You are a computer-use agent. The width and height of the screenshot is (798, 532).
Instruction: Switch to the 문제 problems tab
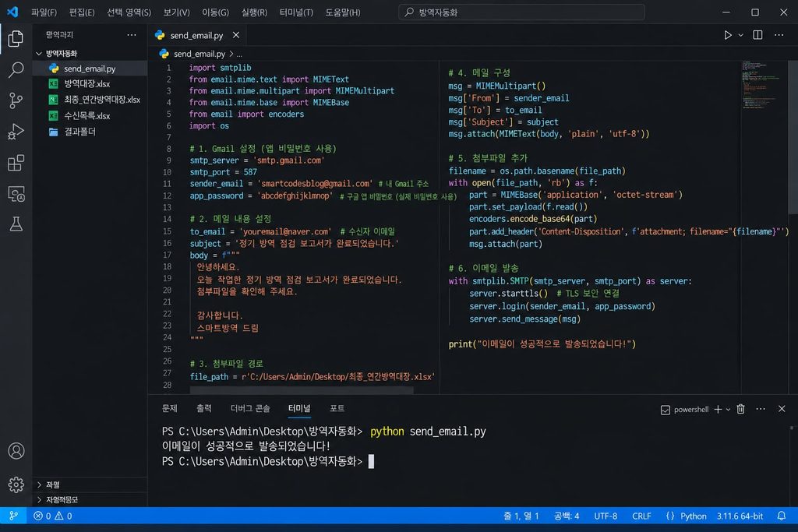tap(169, 408)
